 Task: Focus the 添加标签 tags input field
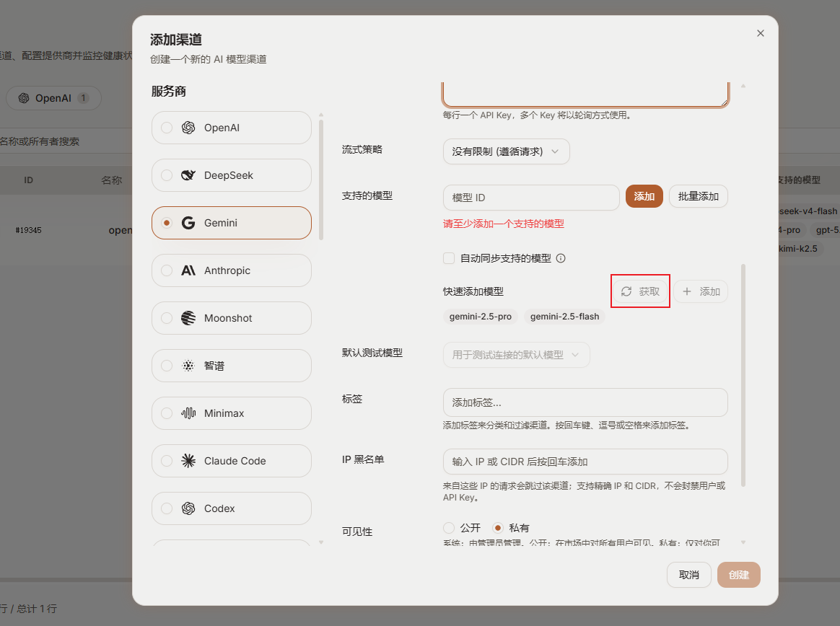click(x=585, y=402)
